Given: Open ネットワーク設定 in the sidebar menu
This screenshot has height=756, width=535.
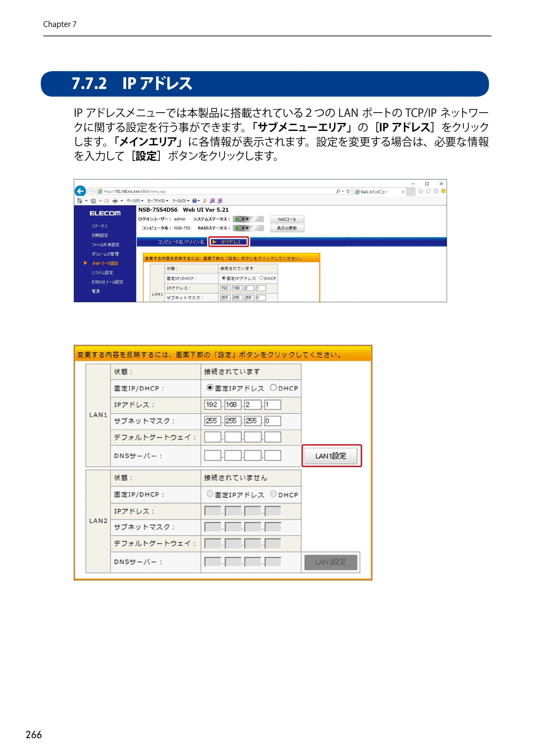Looking at the screenshot, I should [105, 263].
